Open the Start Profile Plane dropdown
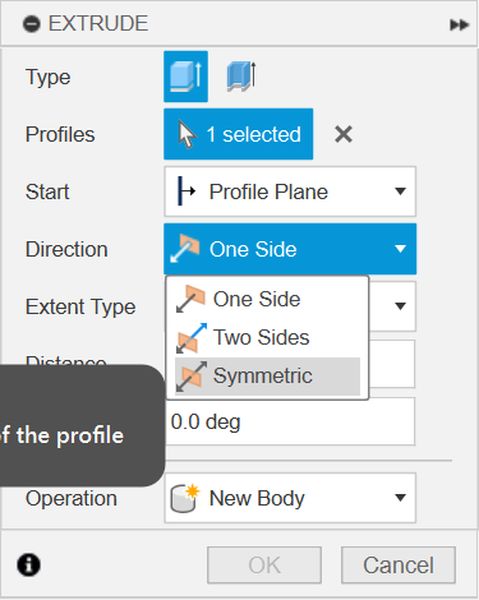 (x=290, y=191)
